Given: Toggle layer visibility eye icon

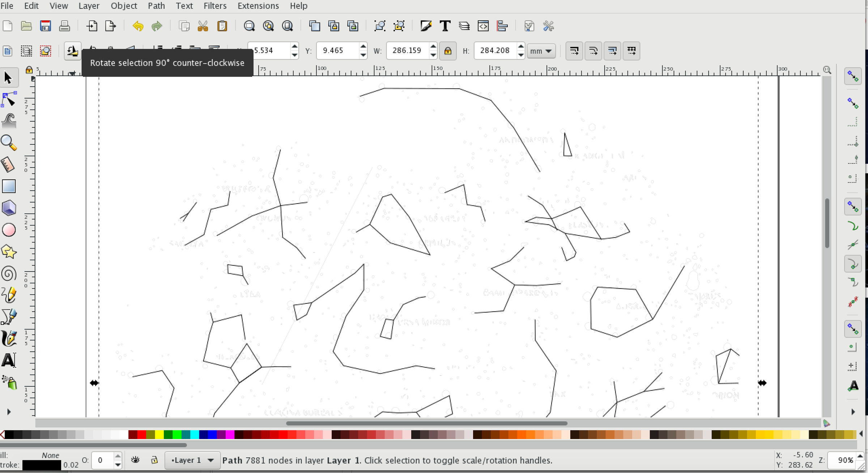Looking at the screenshot, I should click(135, 460).
